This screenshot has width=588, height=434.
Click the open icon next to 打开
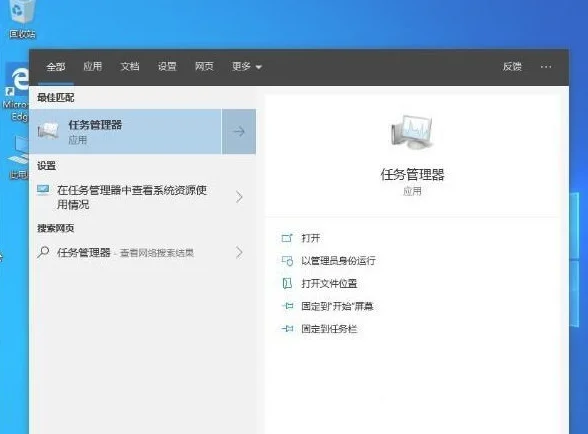tap(287, 238)
